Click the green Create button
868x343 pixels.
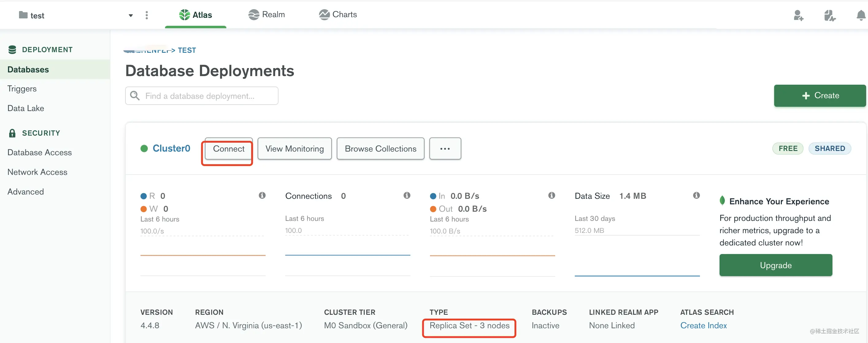(820, 96)
